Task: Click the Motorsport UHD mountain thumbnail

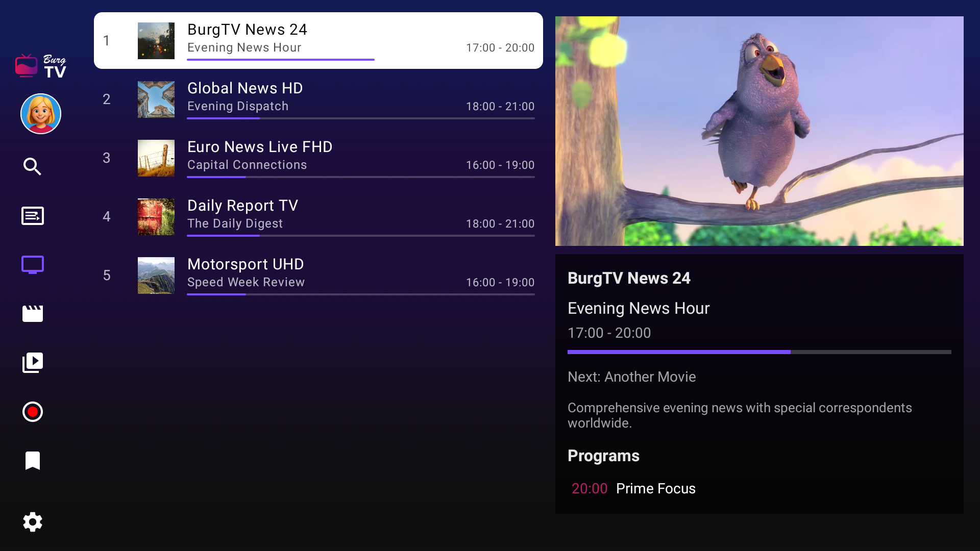Action: (156, 275)
